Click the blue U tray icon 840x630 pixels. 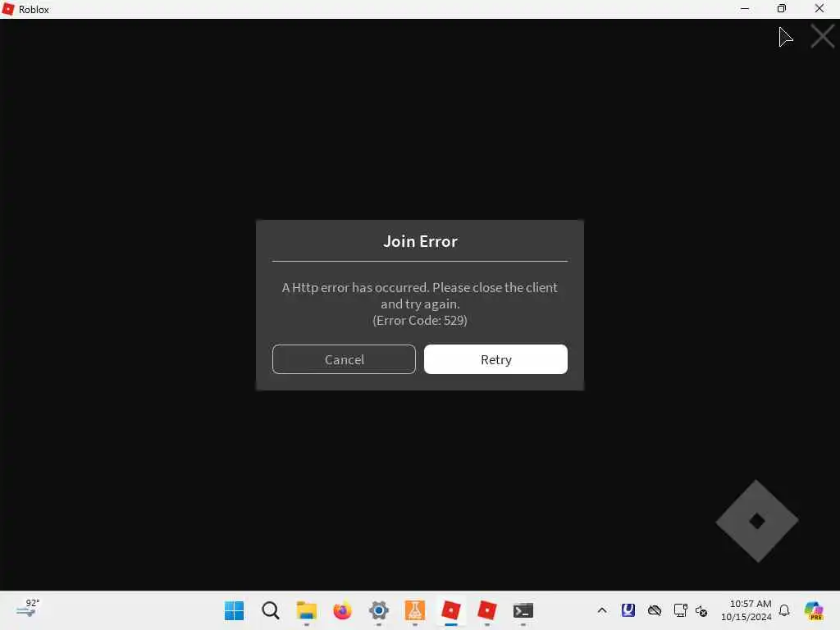pos(628,610)
